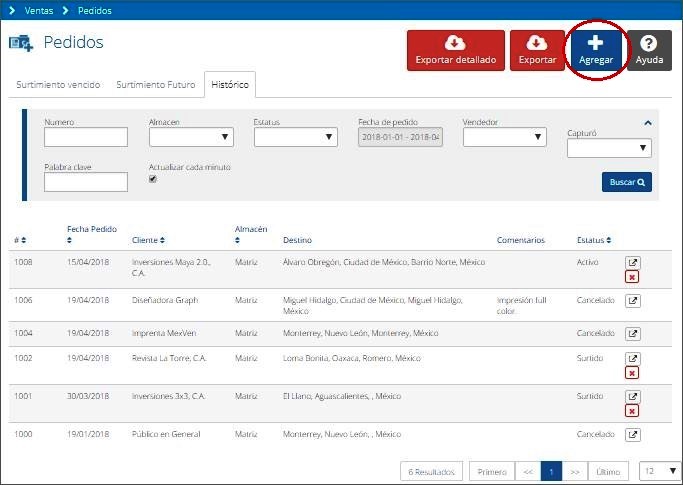Click Exportar detallado button
The width and height of the screenshot is (683, 485).
(x=456, y=51)
